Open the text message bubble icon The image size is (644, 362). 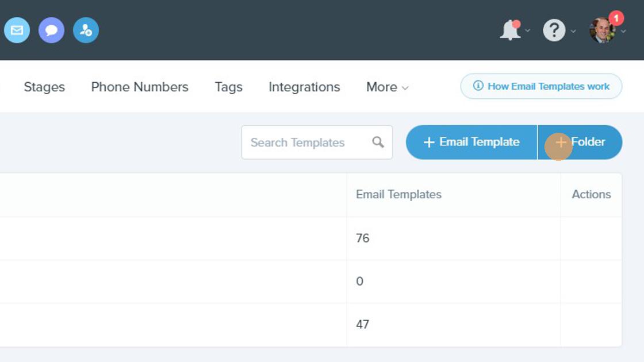point(51,30)
